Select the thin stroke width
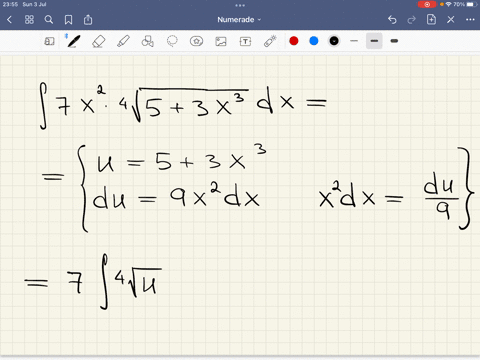480x360 pixels. (x=354, y=41)
